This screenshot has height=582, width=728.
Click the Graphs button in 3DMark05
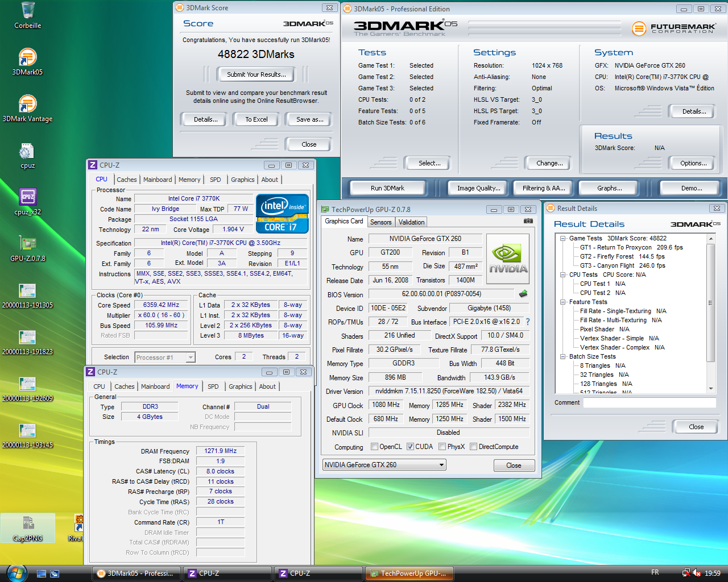click(x=609, y=188)
